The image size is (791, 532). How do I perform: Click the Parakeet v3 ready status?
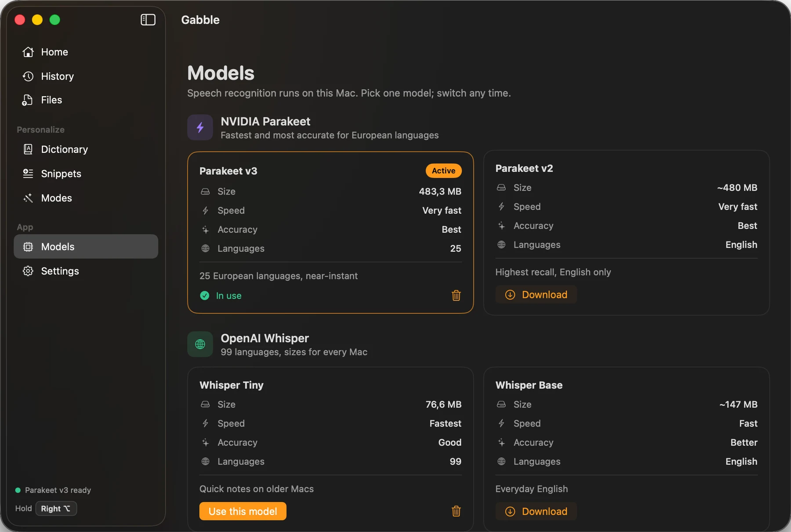coord(53,490)
